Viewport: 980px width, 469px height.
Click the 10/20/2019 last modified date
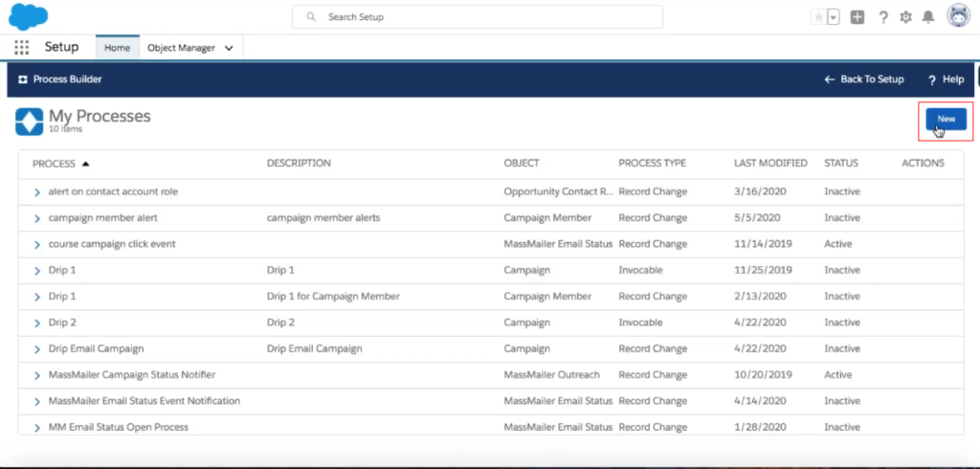click(763, 374)
